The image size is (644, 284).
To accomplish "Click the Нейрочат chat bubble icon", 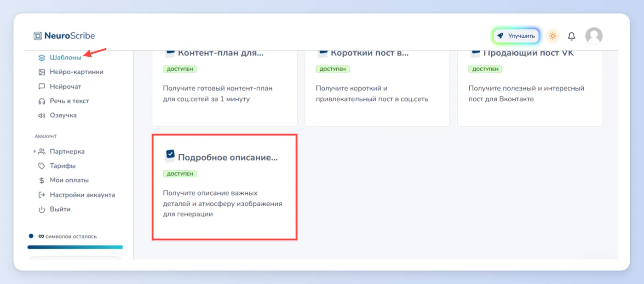I will pyautogui.click(x=42, y=87).
